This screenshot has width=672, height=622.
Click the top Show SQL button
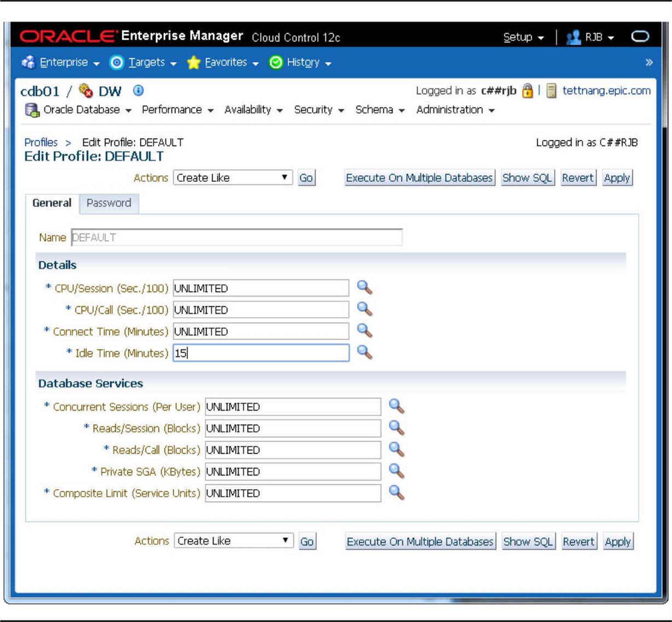click(x=527, y=178)
